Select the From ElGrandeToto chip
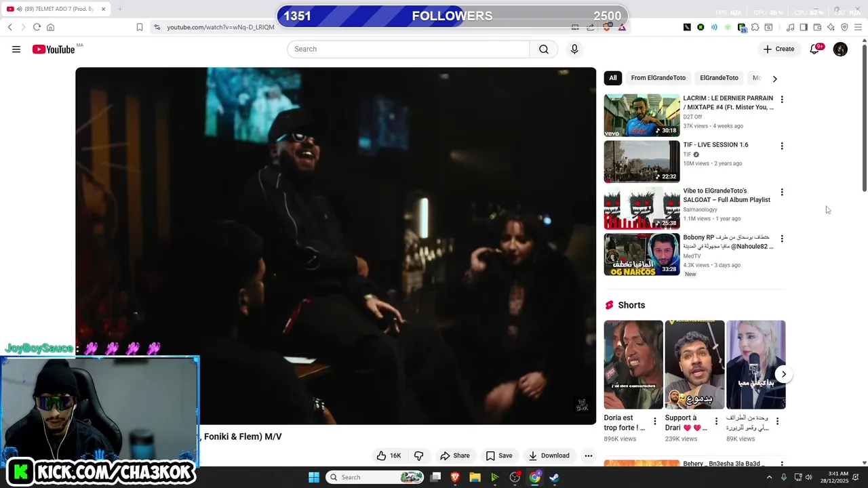This screenshot has height=488, width=868. pos(658,78)
